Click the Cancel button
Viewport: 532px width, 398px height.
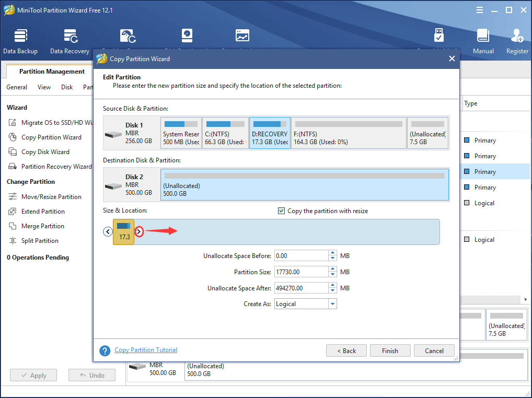pyautogui.click(x=434, y=350)
